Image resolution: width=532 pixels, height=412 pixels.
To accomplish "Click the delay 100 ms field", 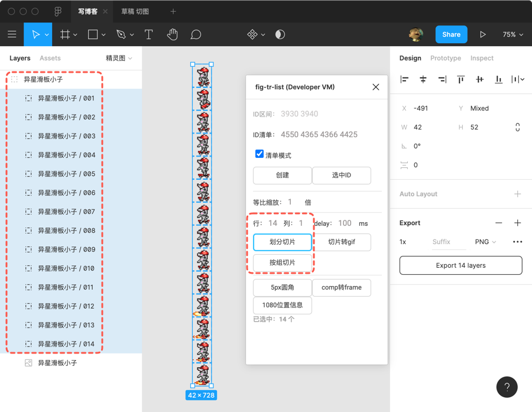I will tap(345, 223).
